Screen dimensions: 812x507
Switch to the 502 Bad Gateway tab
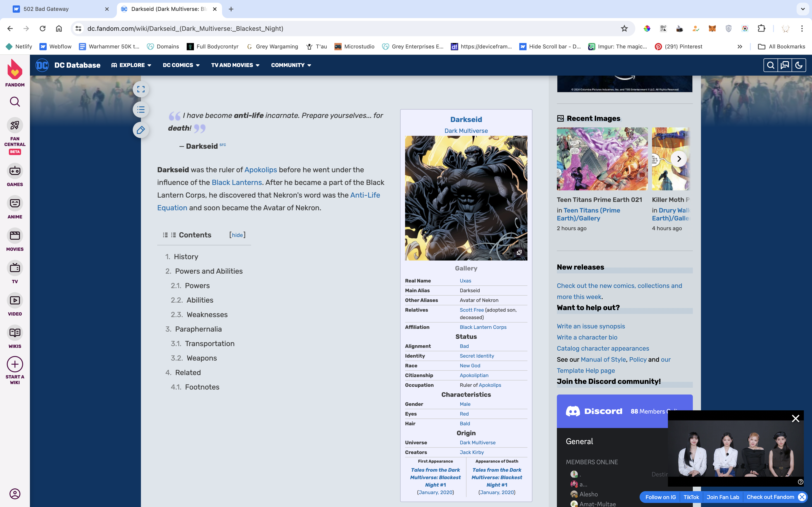click(x=46, y=9)
